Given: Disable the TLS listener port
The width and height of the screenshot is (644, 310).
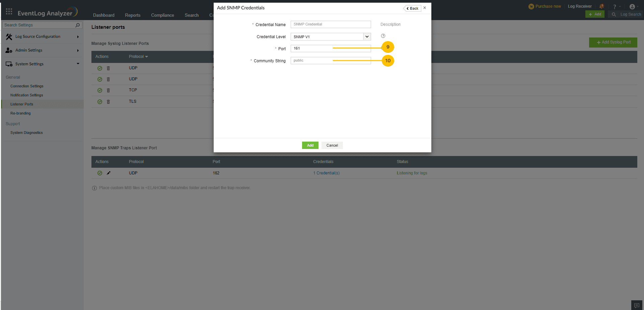Looking at the screenshot, I should (x=99, y=101).
